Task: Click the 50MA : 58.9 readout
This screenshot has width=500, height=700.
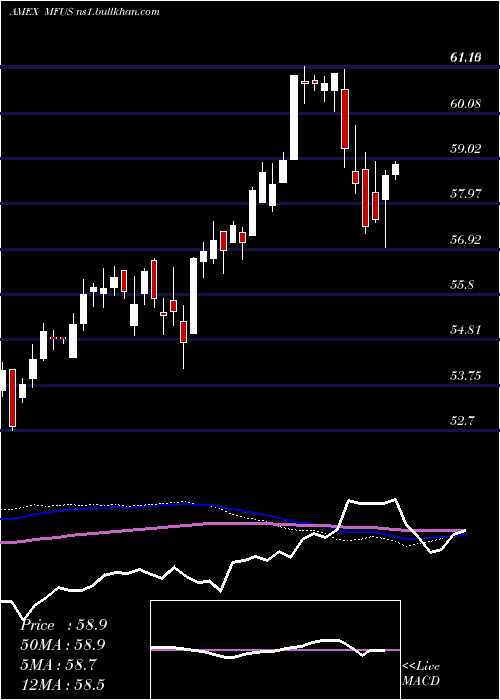Action: point(63,645)
